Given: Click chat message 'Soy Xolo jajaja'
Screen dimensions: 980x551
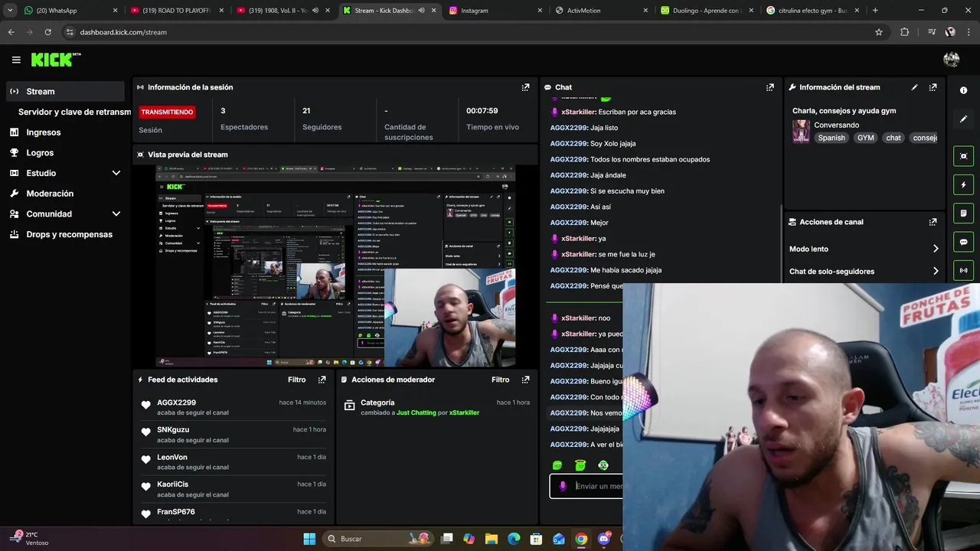Looking at the screenshot, I should [612, 143].
